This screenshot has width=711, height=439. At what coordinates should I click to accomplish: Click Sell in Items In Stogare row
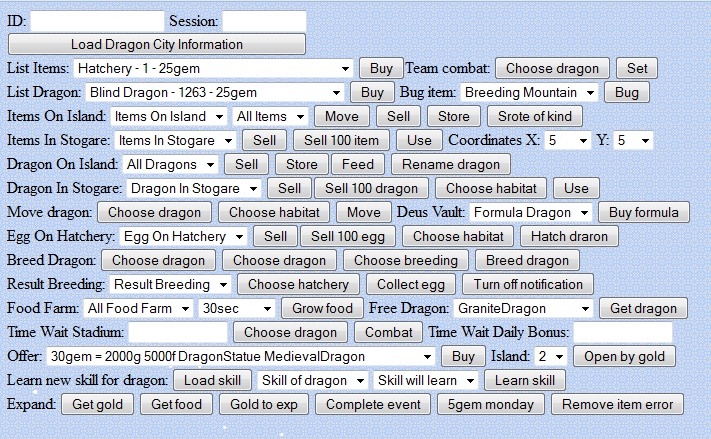click(x=264, y=141)
